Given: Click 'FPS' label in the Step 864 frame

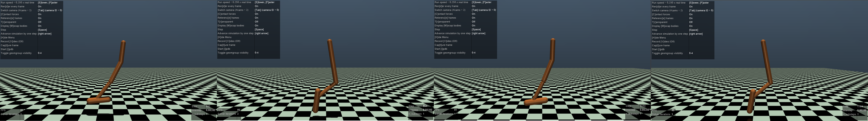Looking at the screenshot, I should 220,110.
